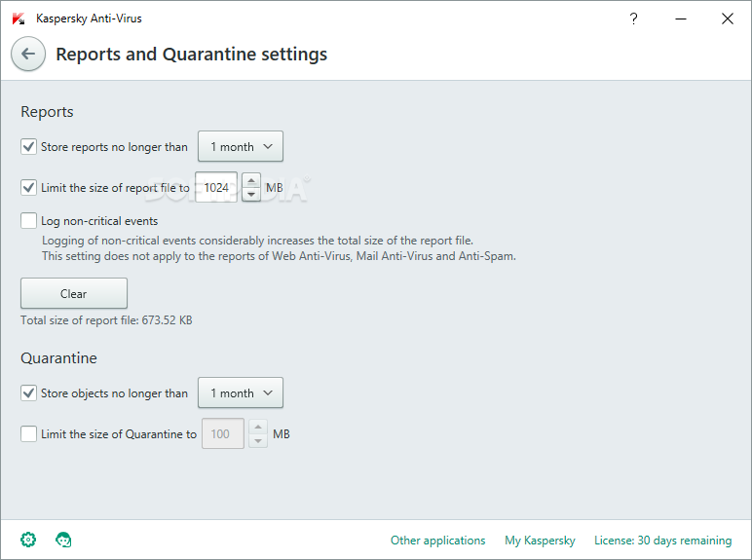
Task: Click the Clear button
Action: pyautogui.click(x=74, y=293)
